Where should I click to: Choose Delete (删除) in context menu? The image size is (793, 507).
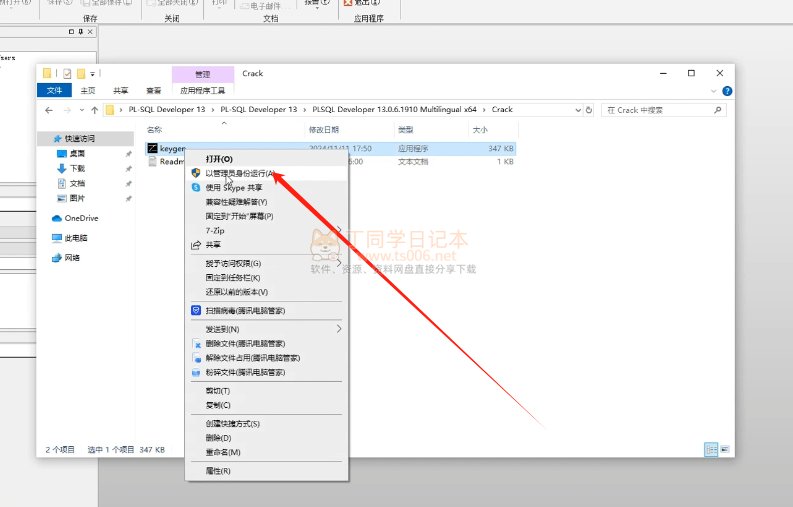coord(267,438)
